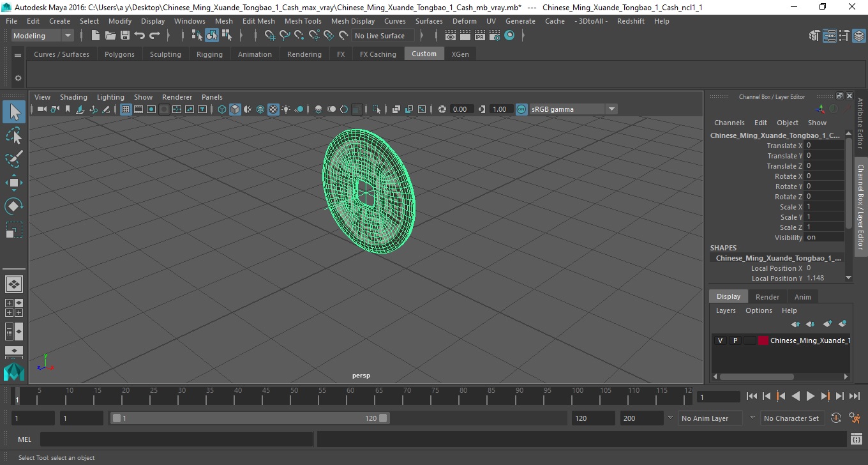Screen dimensions: 868x465
Task: Save the scene with floppy icon
Action: click(125, 36)
